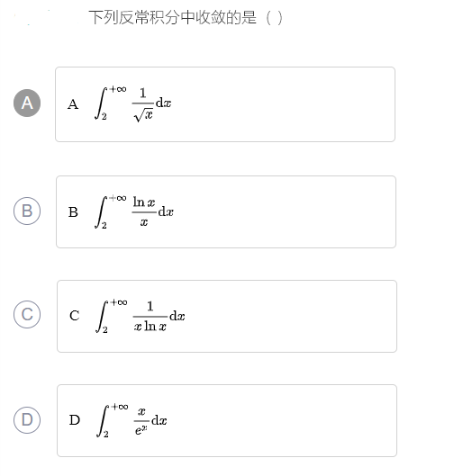463x476 pixels.
Task: Click the integral sign in option B
Action: 101,211
